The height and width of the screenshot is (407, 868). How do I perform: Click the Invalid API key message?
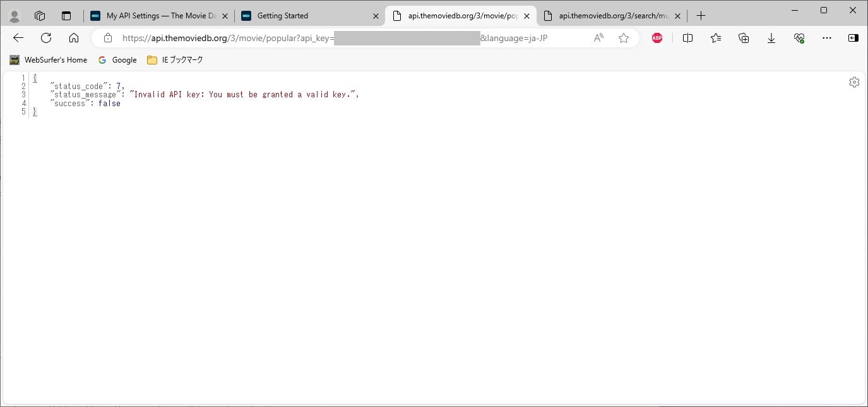tap(244, 95)
